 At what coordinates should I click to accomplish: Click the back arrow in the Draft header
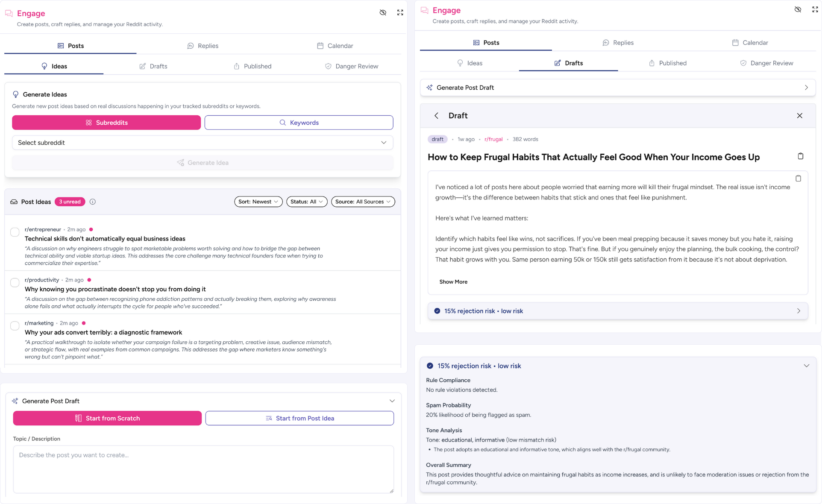click(436, 116)
